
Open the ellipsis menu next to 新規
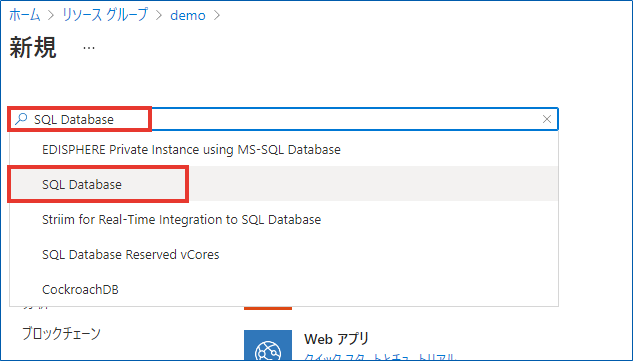click(x=89, y=48)
